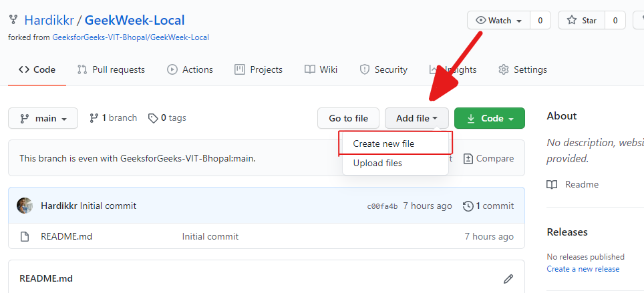Click the stargazers count 0
This screenshot has height=293, width=644.
615,21
